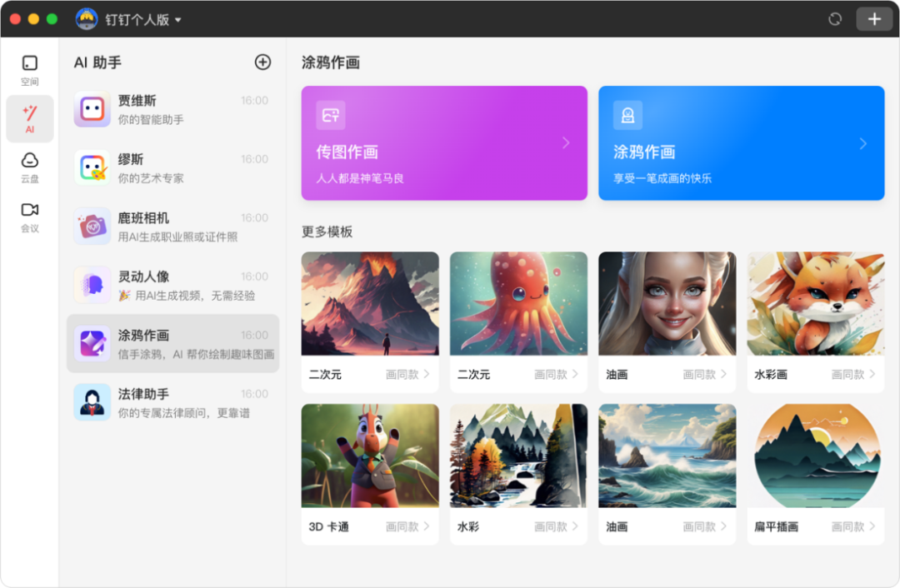Open the 钉钉个人版 dropdown menu
The height and width of the screenshot is (588, 900).
click(x=138, y=17)
